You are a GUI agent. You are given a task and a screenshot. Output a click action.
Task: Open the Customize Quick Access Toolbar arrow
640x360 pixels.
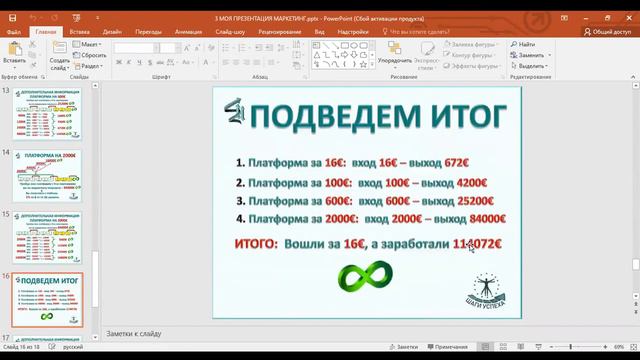(x=98, y=18)
